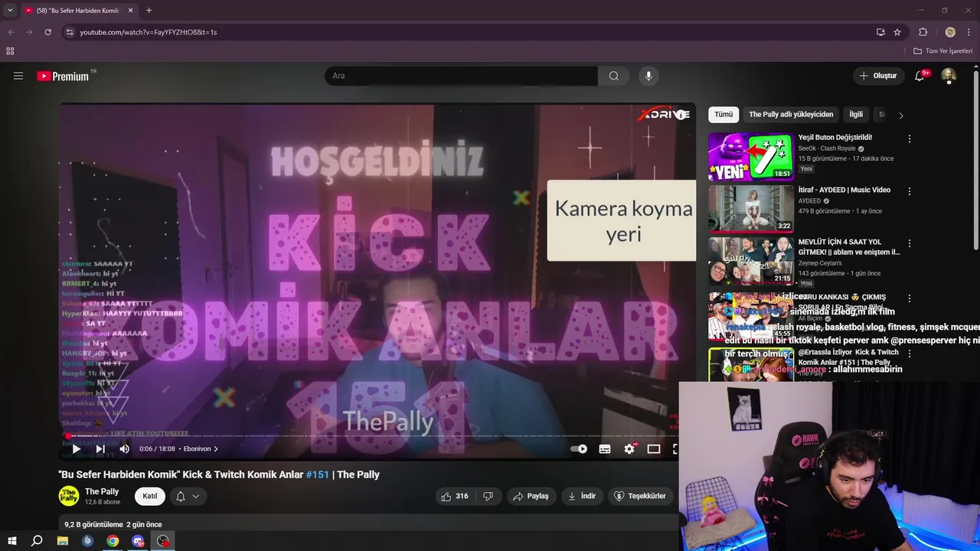
Task: Open options for 'MEVLÜT İÇİN 4 SAAT YOL' video
Action: click(910, 243)
